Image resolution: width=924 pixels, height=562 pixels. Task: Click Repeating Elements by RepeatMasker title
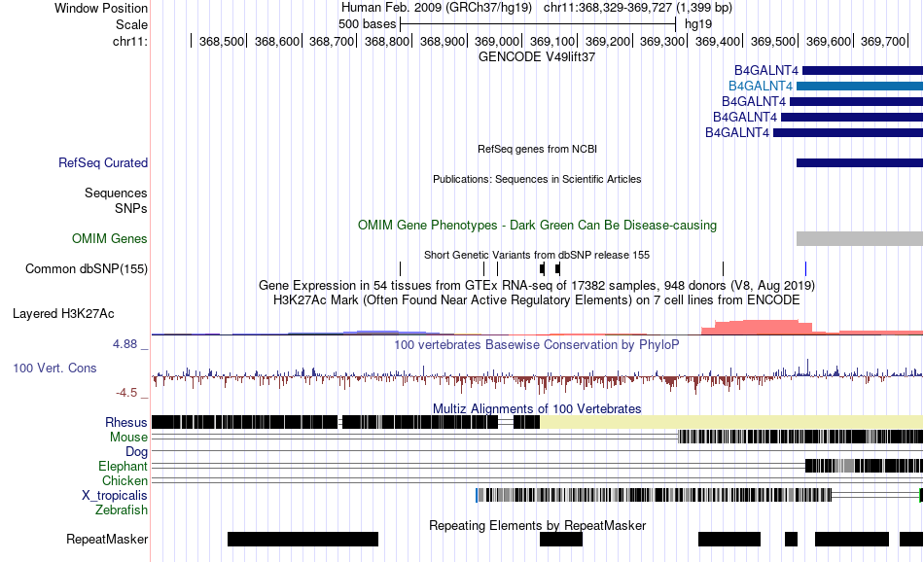537,525
